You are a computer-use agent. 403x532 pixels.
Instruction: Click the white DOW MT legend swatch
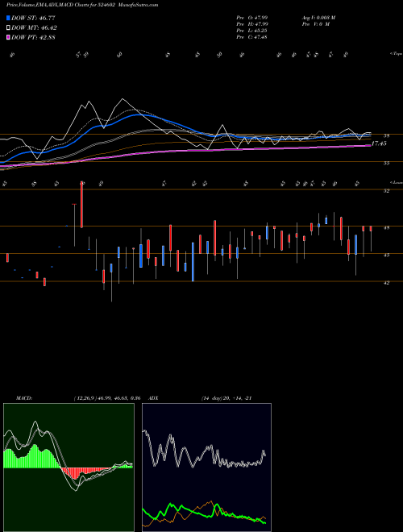[x=8, y=28]
